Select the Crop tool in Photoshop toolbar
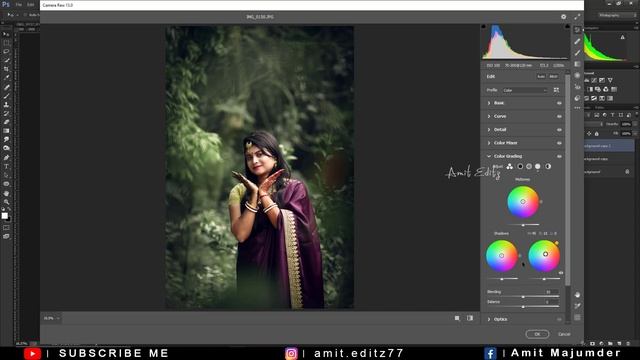This screenshot has width=640, height=360. pos(6,69)
